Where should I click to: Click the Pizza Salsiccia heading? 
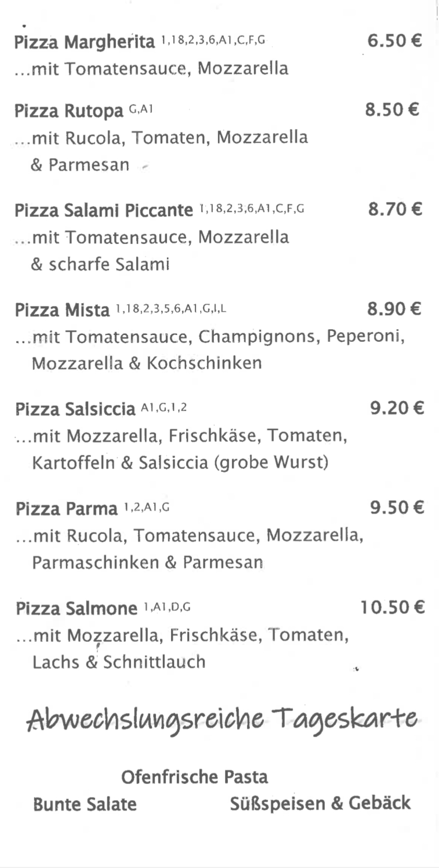pyautogui.click(x=75, y=409)
